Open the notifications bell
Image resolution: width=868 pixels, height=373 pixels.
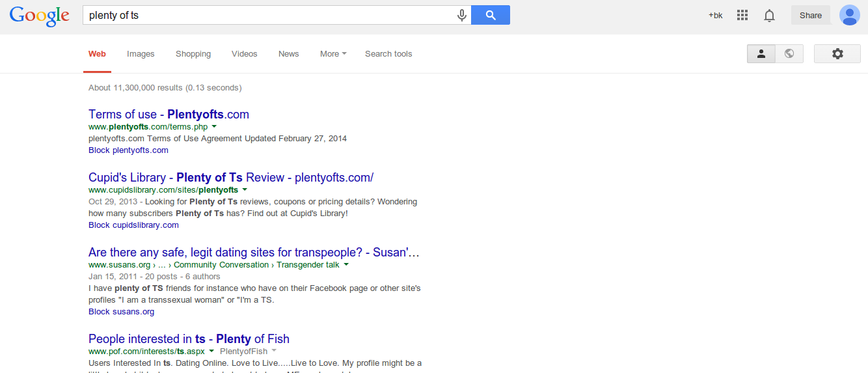coord(769,16)
